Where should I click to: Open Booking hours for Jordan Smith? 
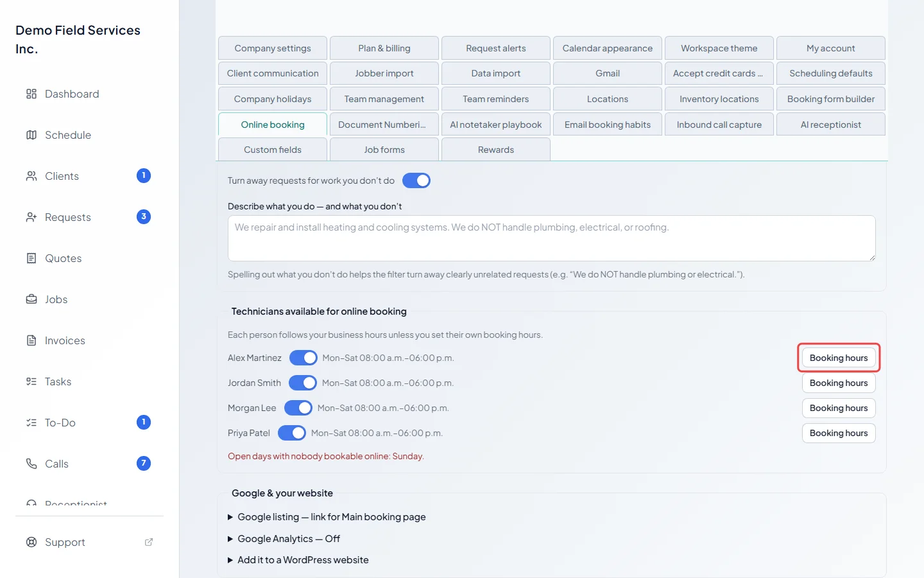point(839,383)
